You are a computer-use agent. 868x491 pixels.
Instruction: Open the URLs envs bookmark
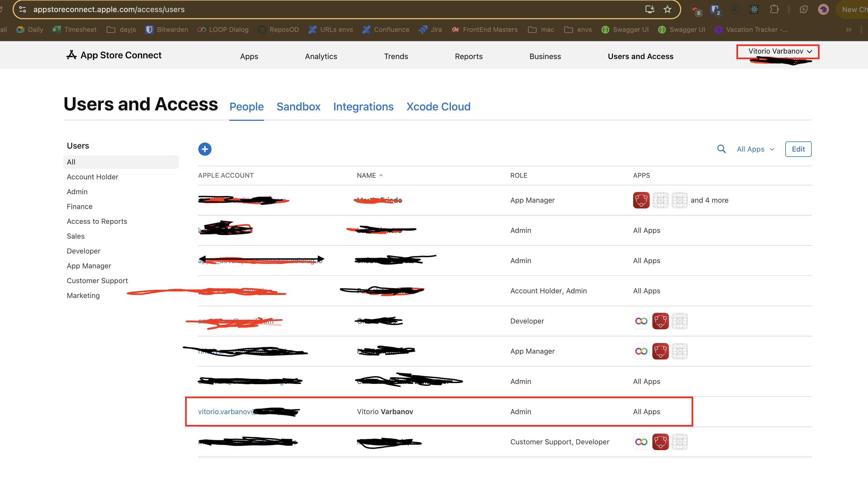coord(331,30)
